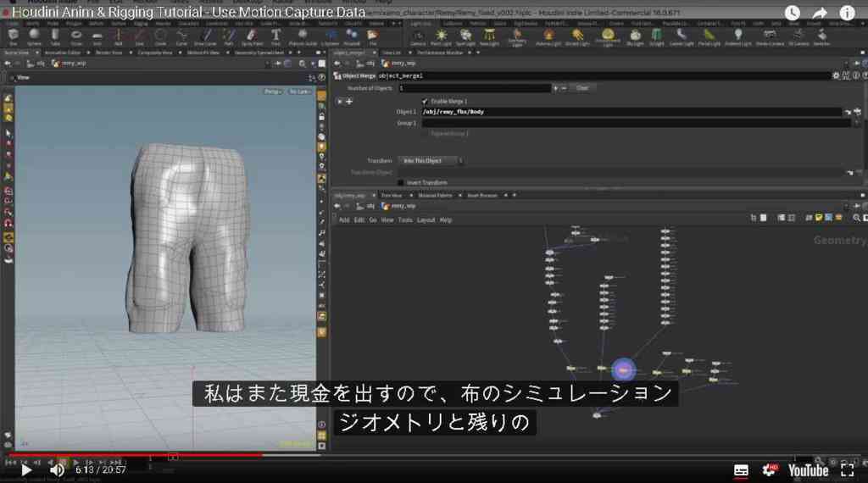The image size is (868, 483).
Task: Click the Camera shelf tool
Action: coord(419,37)
